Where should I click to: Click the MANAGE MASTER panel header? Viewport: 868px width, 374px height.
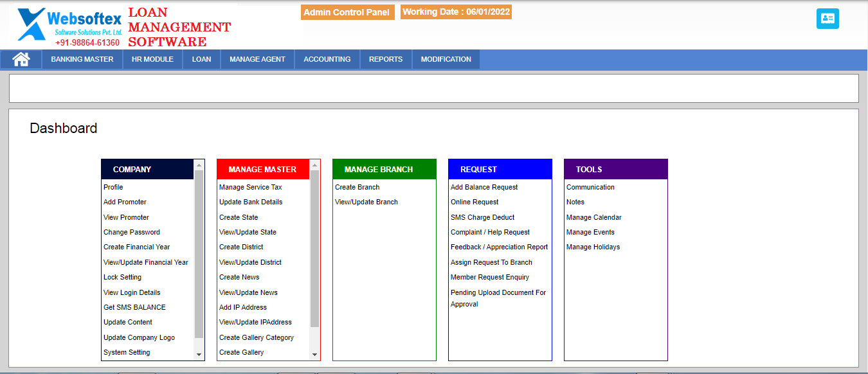264,170
